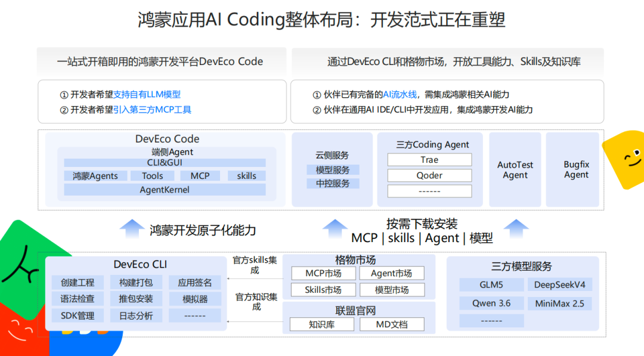
Task: Select the AgentKernel bar
Action: (x=165, y=190)
